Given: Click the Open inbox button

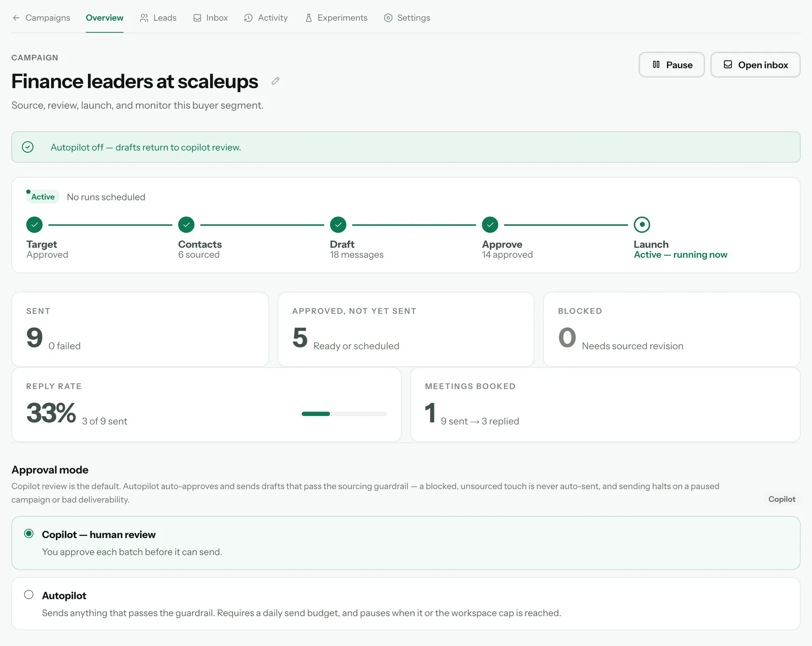Looking at the screenshot, I should pos(755,64).
